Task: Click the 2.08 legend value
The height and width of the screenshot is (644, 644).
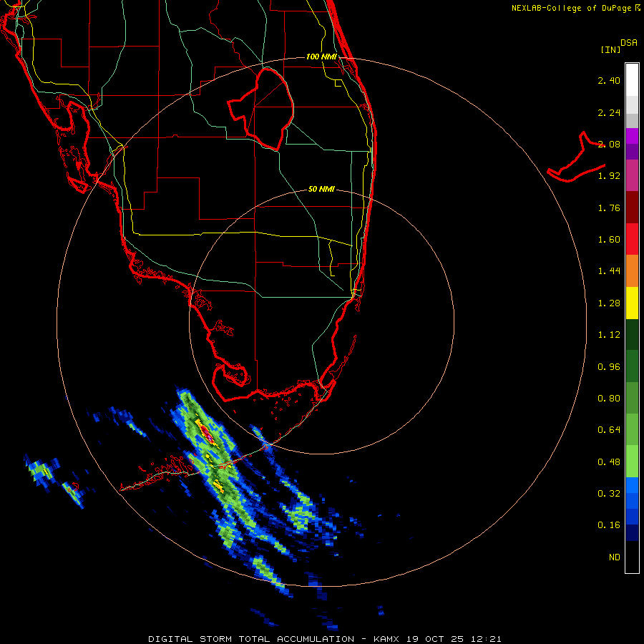Action: [x=609, y=144]
